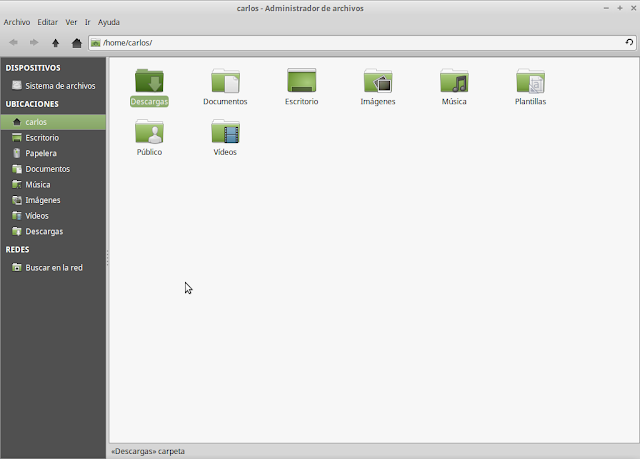640x459 pixels.
Task: Click the Escritorio icon in the sidebar
Action: pyautogui.click(x=17, y=137)
